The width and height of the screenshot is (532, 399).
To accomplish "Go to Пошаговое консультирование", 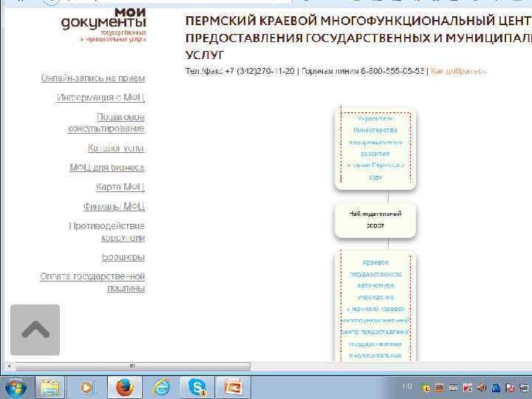I will pos(106,123).
